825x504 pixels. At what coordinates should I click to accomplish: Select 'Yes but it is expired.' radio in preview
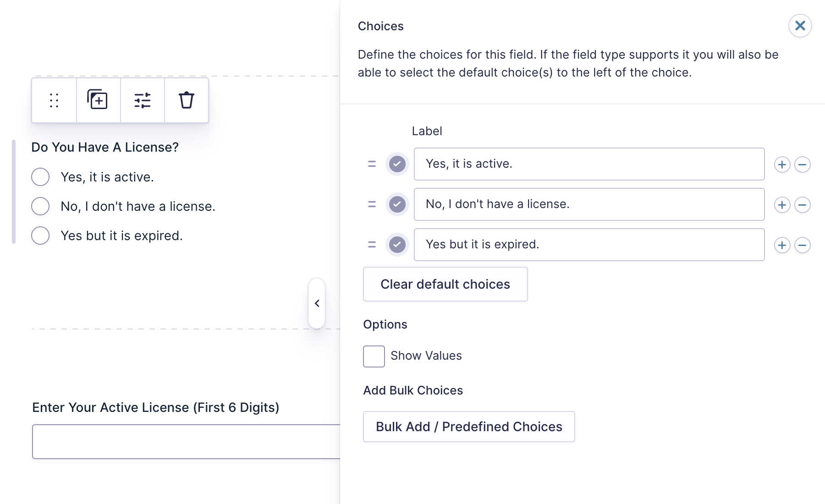coord(40,236)
